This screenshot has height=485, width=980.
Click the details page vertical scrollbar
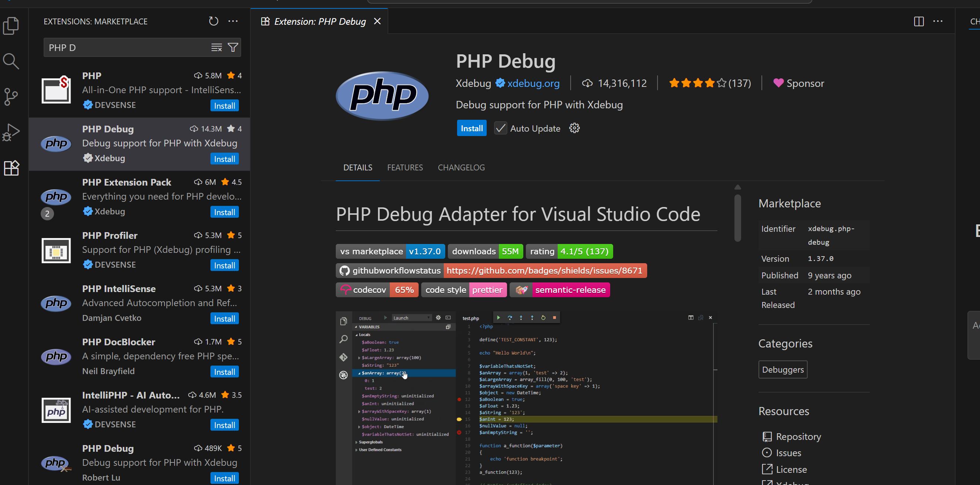(737, 218)
